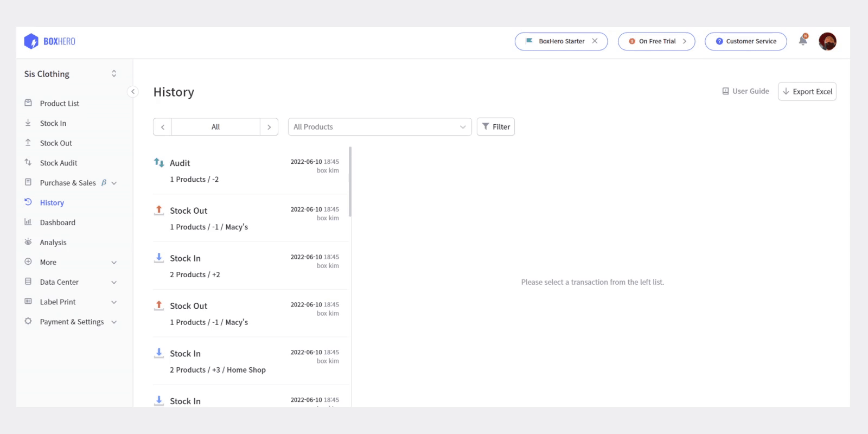
Task: Open the User Guide link
Action: point(745,91)
